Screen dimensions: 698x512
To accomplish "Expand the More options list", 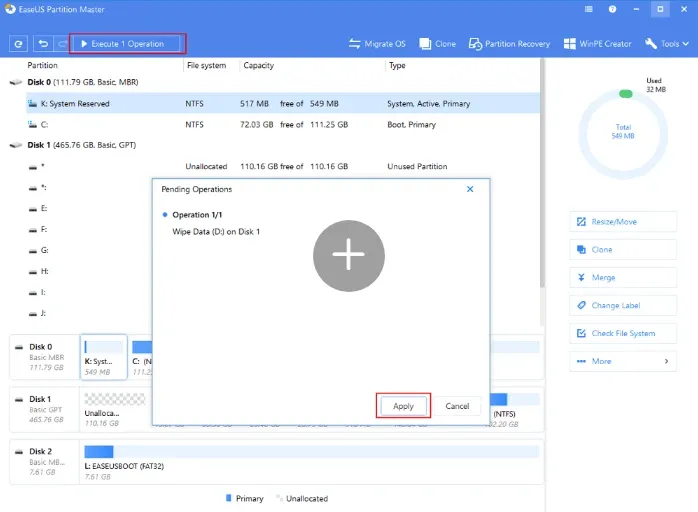I will 622,361.
